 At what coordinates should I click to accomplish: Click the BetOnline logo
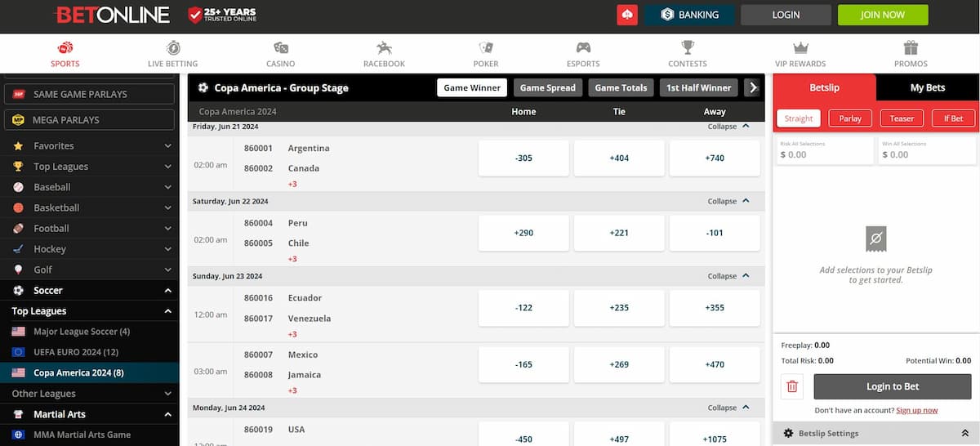pyautogui.click(x=113, y=15)
